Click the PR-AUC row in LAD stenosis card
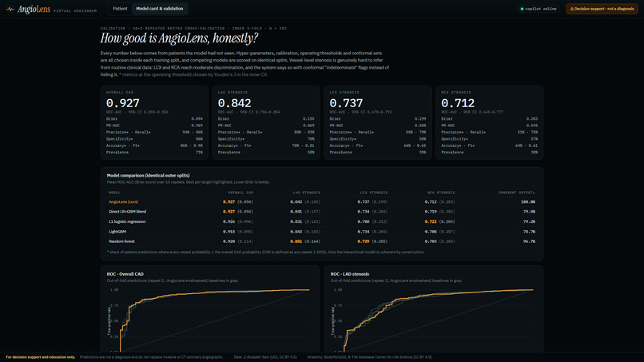644x362 pixels. click(266, 125)
